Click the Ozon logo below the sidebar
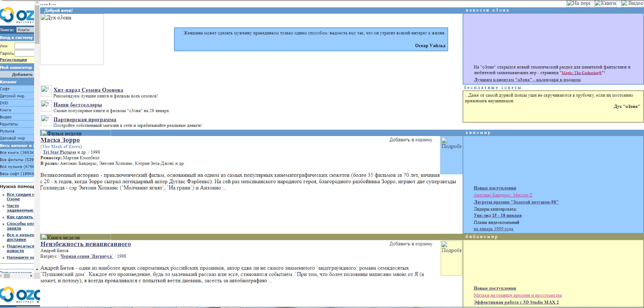The width and height of the screenshot is (644, 308). [x=20, y=295]
